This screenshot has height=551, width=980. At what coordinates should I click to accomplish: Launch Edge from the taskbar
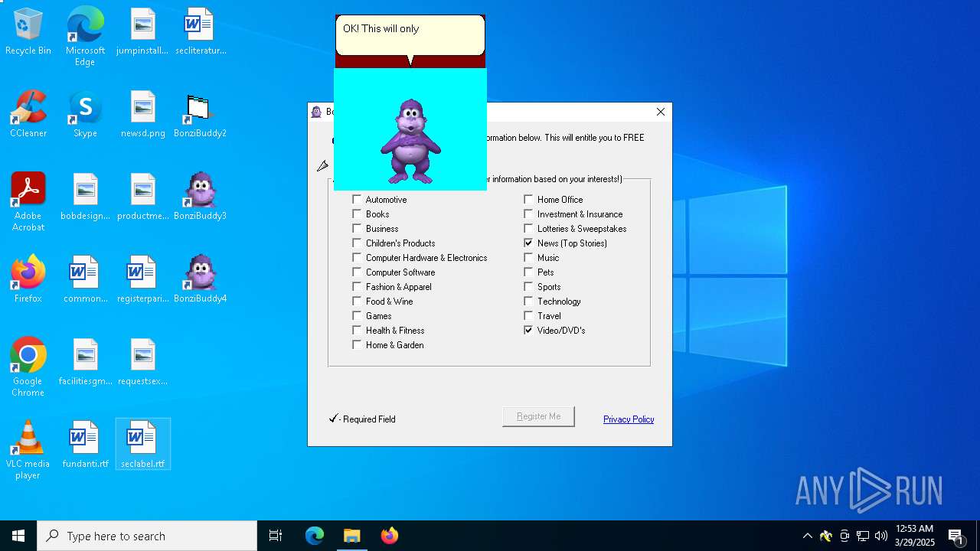click(315, 536)
